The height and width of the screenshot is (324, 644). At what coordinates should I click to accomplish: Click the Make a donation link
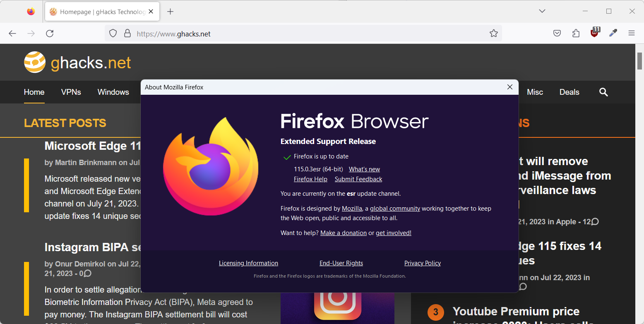click(x=344, y=233)
